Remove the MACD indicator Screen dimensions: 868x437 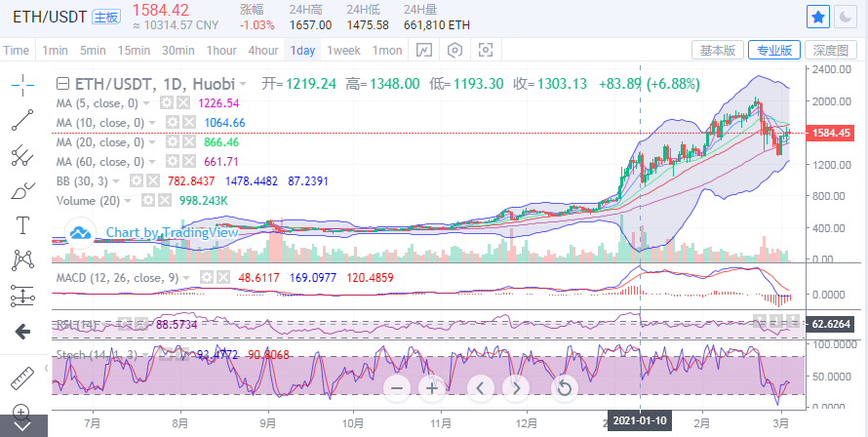[x=222, y=277]
